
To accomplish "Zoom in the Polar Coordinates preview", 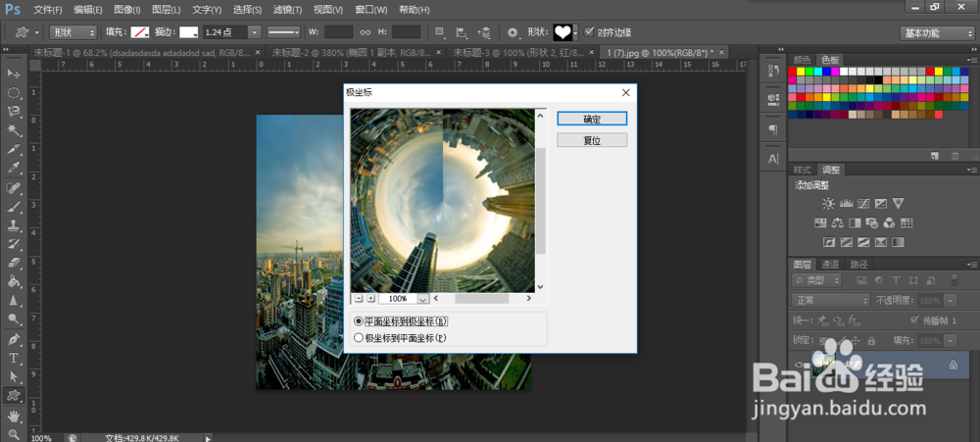I will coord(370,299).
